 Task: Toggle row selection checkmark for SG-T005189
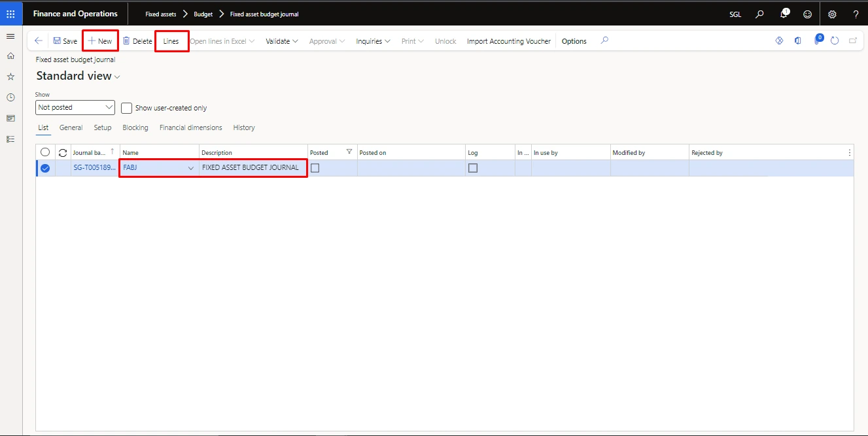pos(45,168)
